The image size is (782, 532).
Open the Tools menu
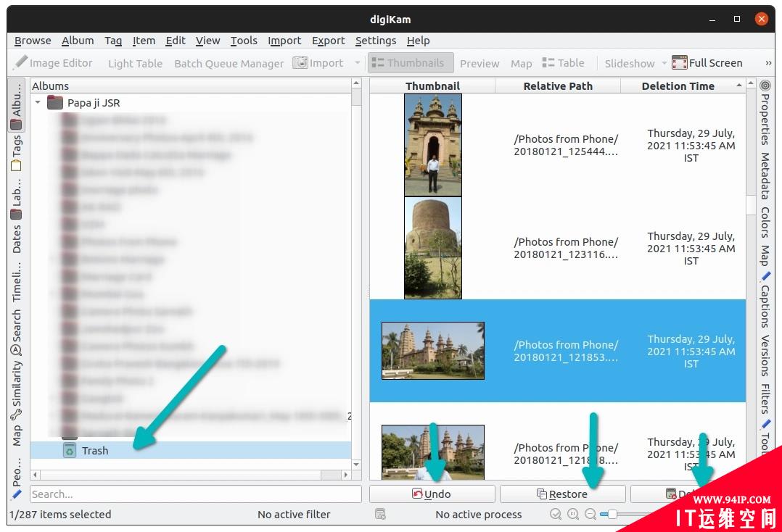click(244, 41)
